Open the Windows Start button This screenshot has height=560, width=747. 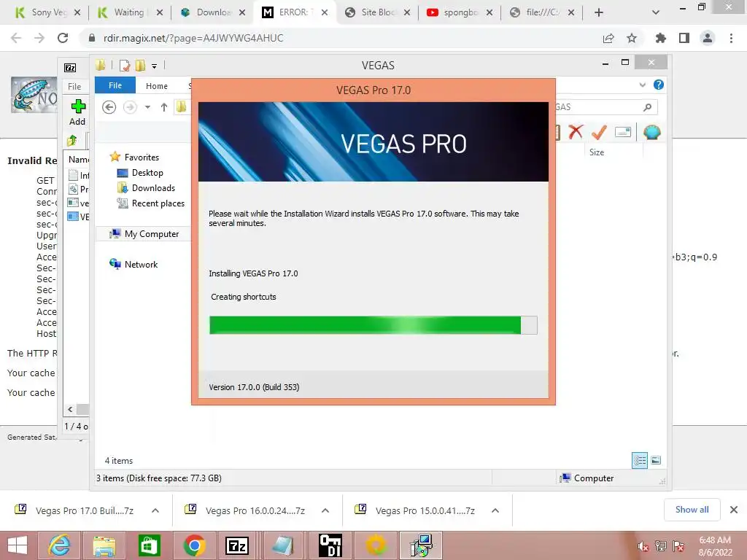click(x=18, y=545)
